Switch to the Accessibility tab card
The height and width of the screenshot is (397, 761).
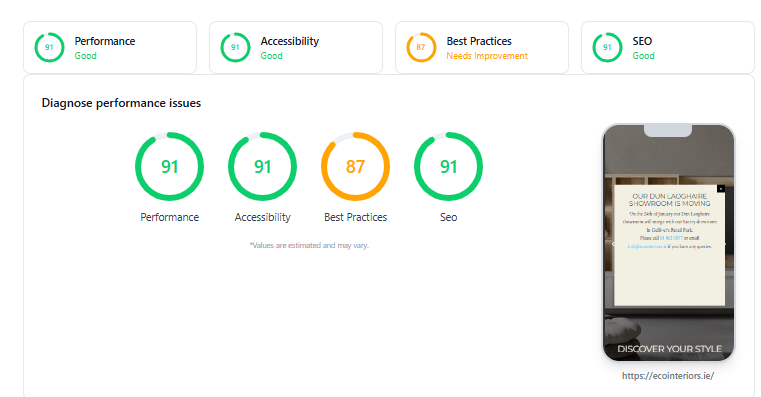(x=296, y=48)
